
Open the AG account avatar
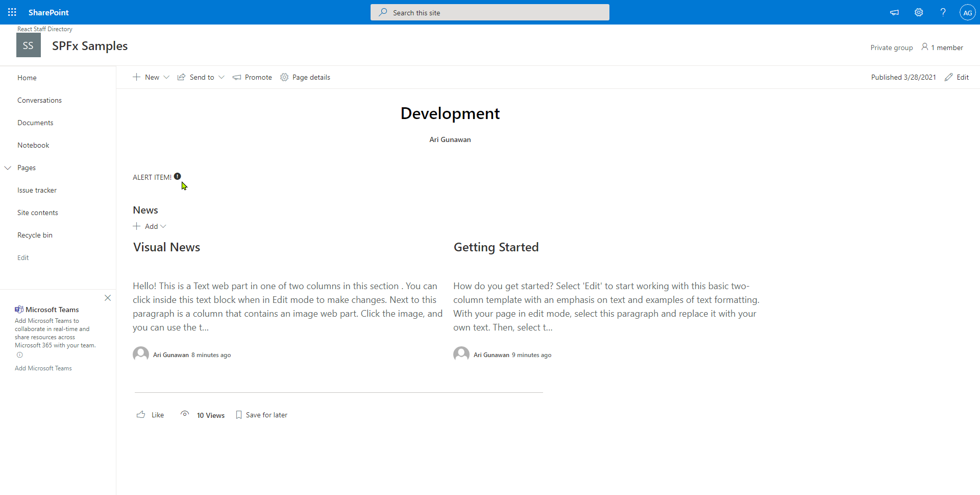tap(968, 12)
